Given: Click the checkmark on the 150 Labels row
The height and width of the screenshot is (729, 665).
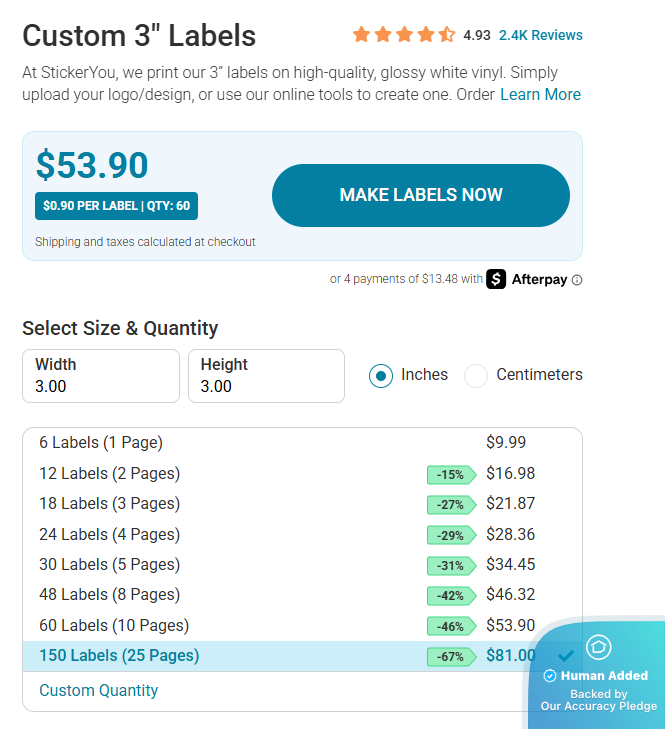Looking at the screenshot, I should [x=566, y=656].
